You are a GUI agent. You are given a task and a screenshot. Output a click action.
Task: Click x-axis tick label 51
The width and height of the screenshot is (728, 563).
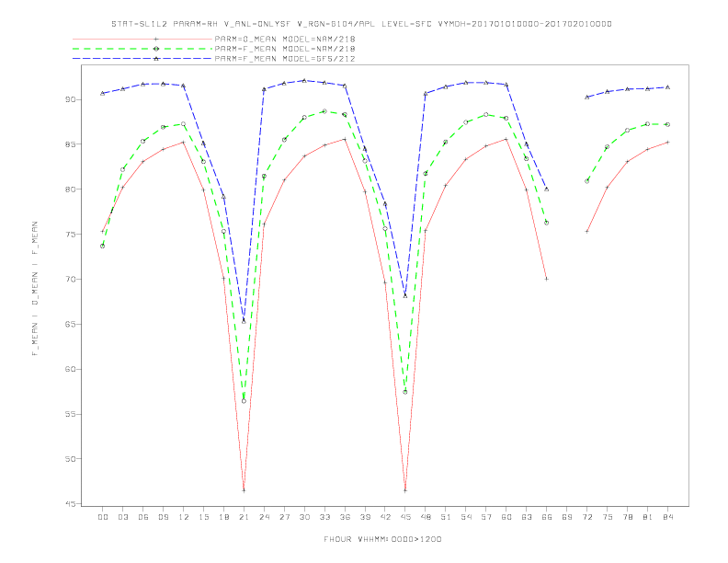(x=446, y=517)
